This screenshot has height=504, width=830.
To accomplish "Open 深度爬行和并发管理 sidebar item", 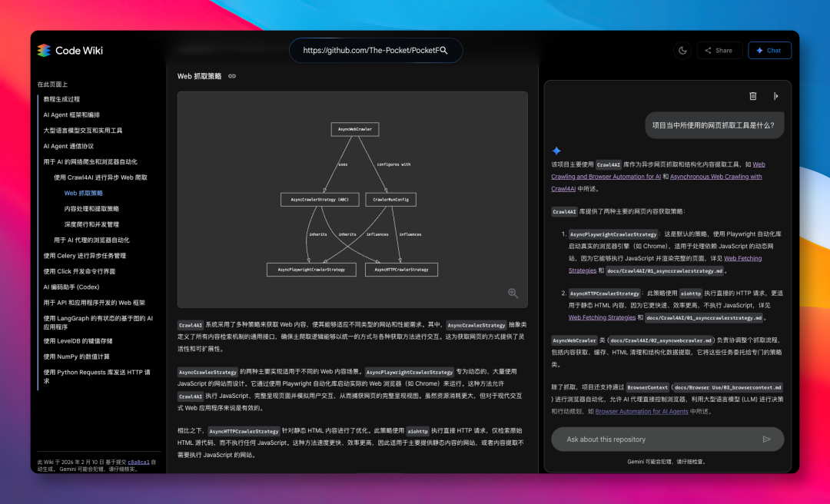I will [91, 224].
